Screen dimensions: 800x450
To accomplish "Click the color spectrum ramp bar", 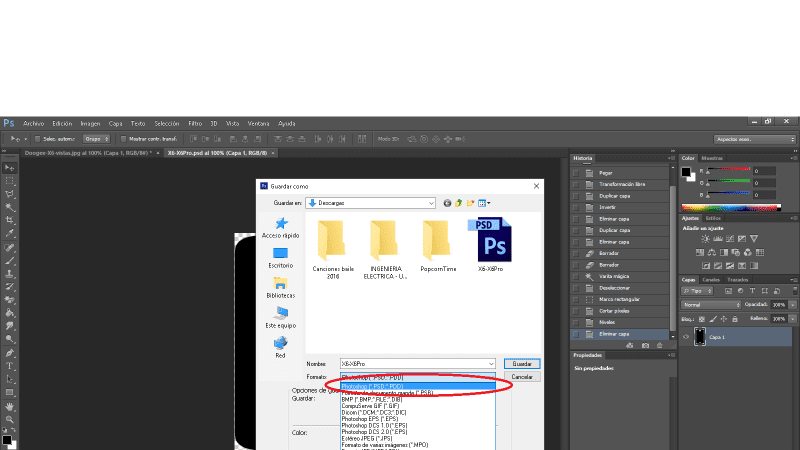I will (x=731, y=208).
